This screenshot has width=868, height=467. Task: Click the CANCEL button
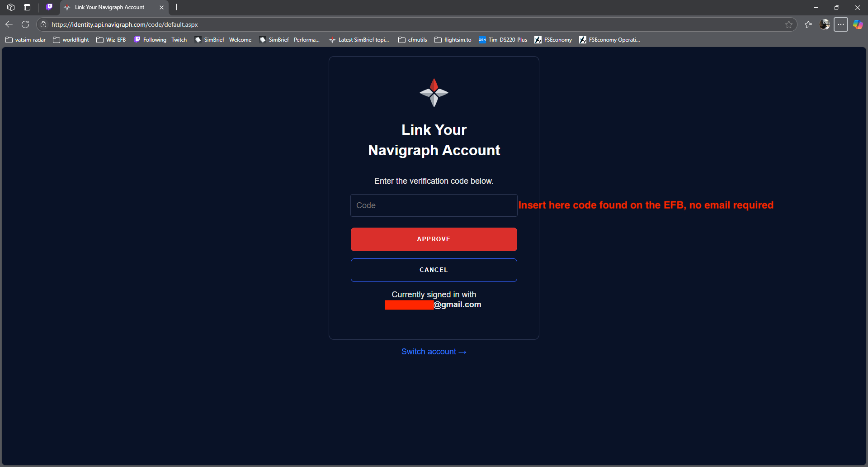[x=434, y=270]
